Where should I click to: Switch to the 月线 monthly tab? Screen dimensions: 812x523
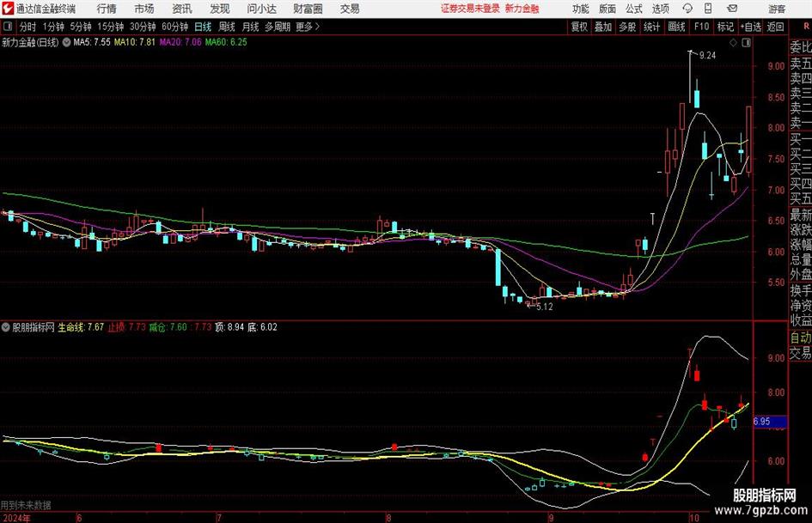point(251,27)
